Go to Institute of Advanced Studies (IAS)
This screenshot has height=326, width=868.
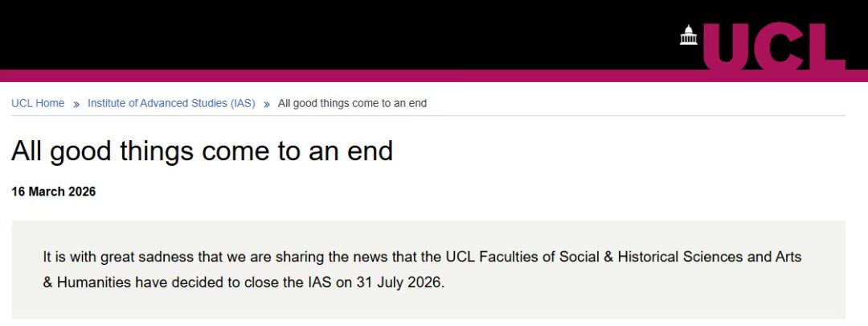[171, 103]
